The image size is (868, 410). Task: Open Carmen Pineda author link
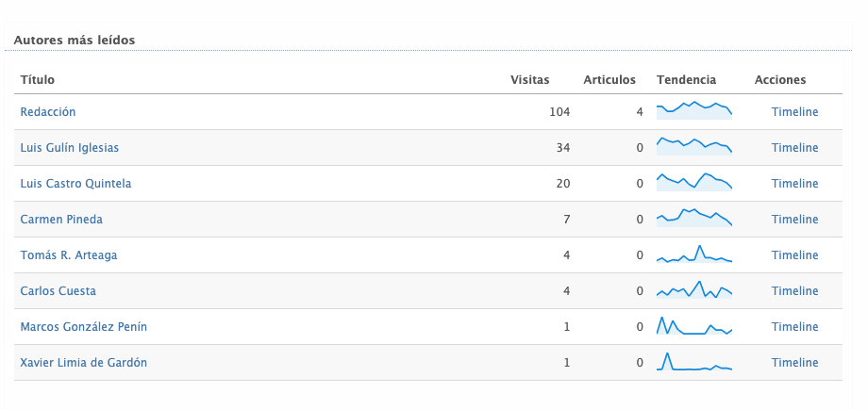click(61, 219)
